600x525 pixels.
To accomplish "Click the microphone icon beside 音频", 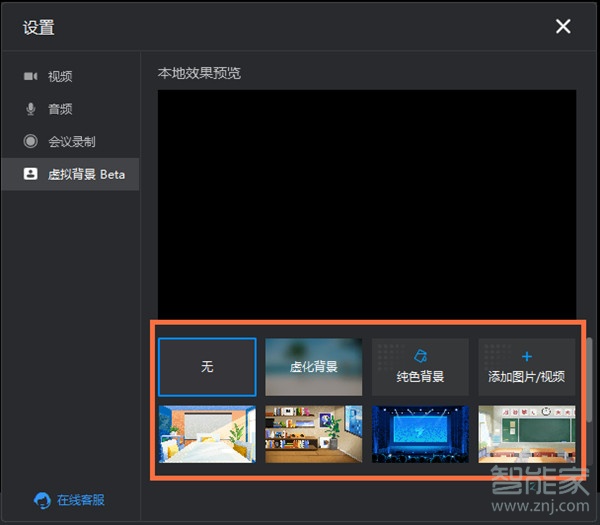I will (x=30, y=109).
